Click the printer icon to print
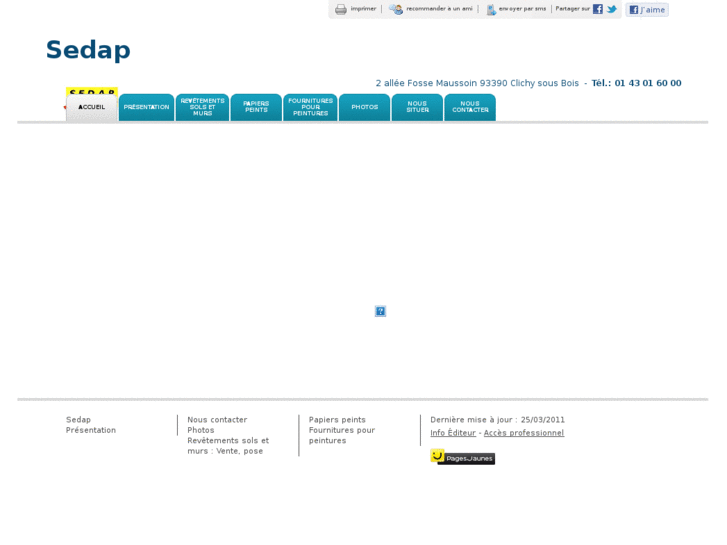This screenshot has height=545, width=727. [x=341, y=9]
